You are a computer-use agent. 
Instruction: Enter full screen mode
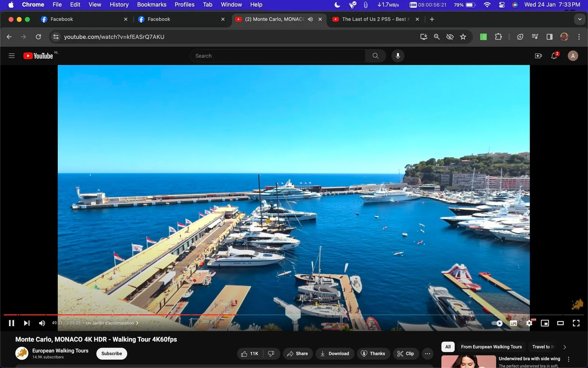(x=576, y=323)
